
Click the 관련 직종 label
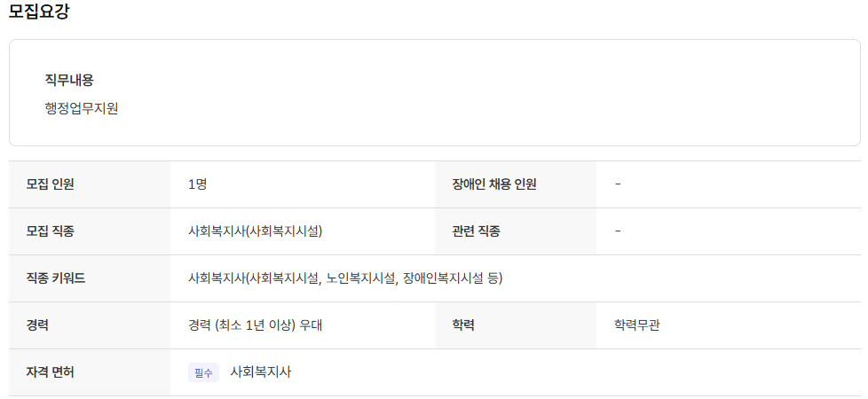477,231
